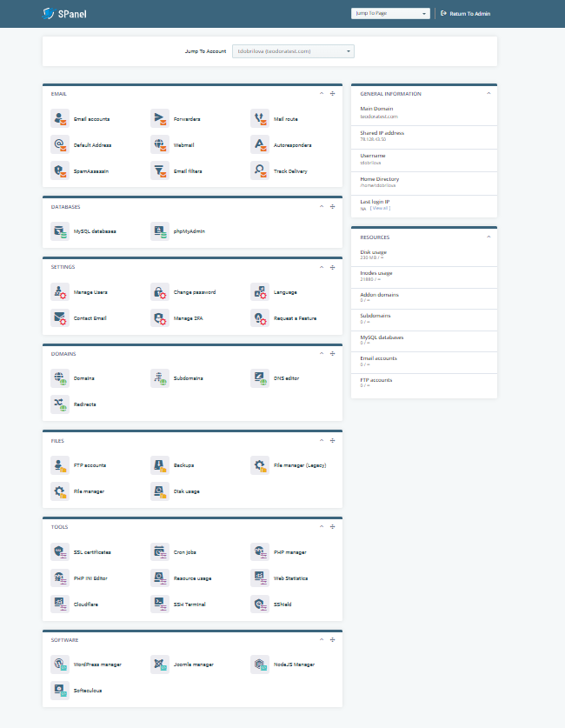
Task: Open the Softaculous icon
Action: tap(60, 691)
